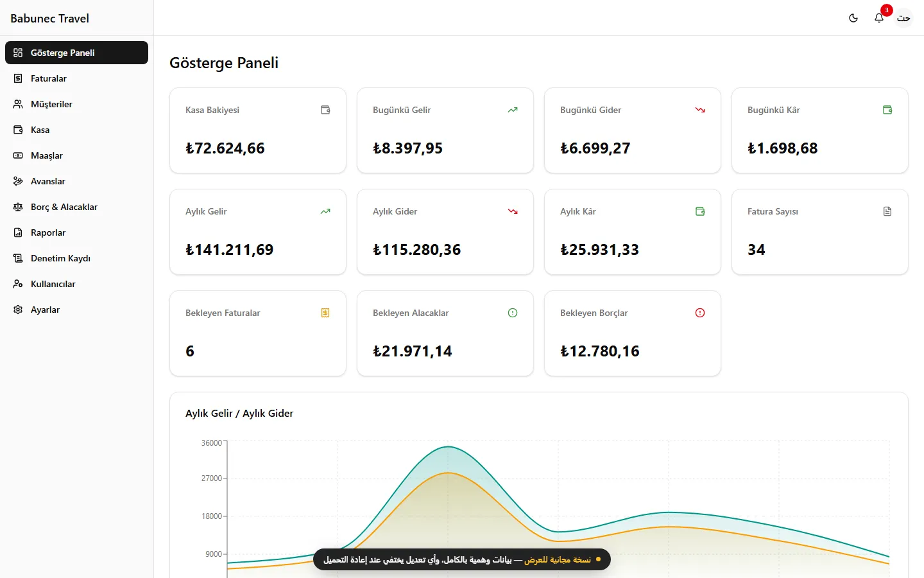Click the receipt icon on the Bekleyen Faturalar card

(325, 313)
